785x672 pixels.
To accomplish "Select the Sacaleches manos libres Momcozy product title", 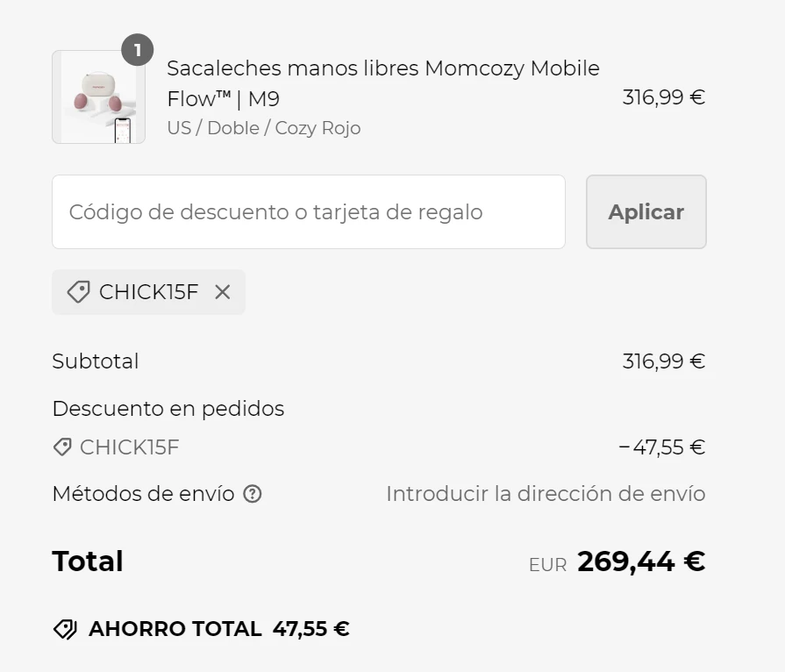I will (x=383, y=83).
